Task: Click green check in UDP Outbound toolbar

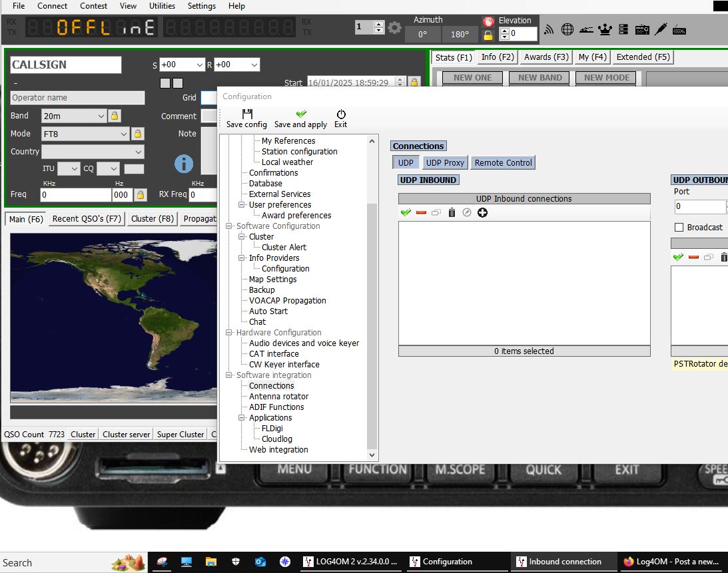Action: [678, 257]
